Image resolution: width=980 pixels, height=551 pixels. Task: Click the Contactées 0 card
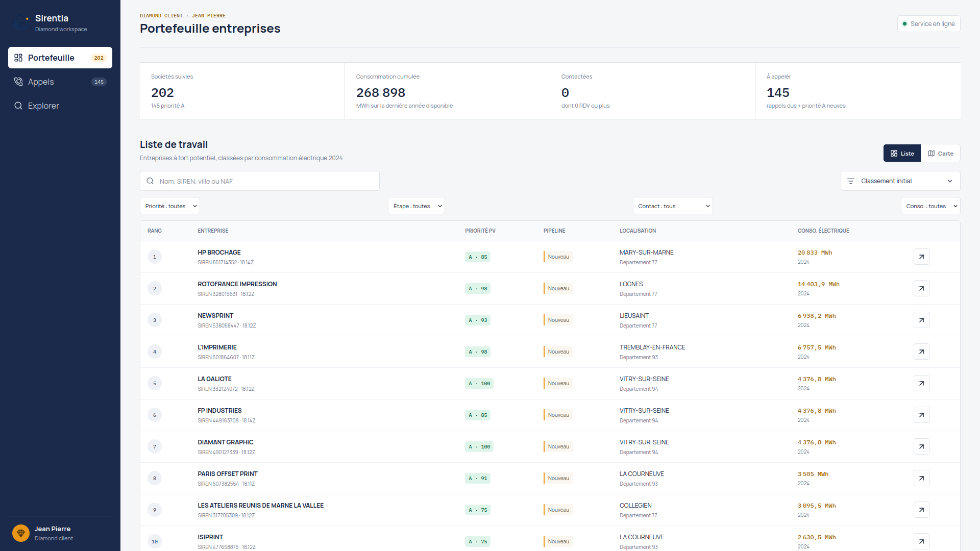[652, 91]
